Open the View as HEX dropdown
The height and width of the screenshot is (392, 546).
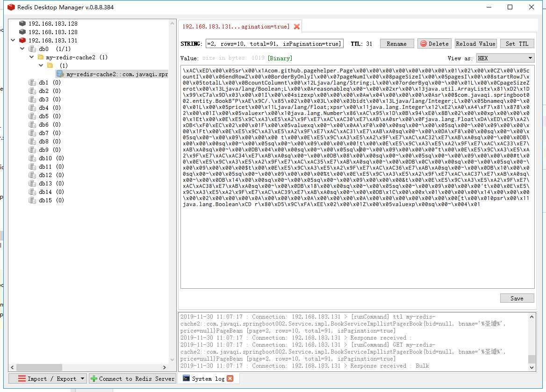(x=505, y=58)
